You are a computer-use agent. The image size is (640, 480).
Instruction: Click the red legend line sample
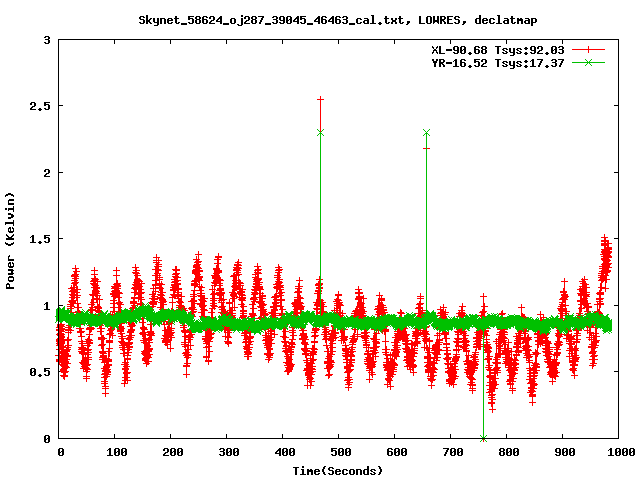tap(588, 50)
